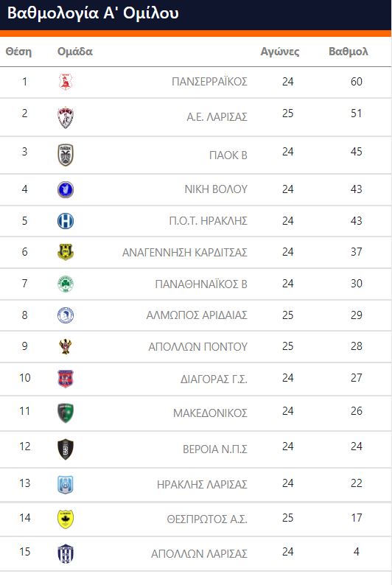Select the ΠΑΟΚ Β club logo

pos(66,155)
